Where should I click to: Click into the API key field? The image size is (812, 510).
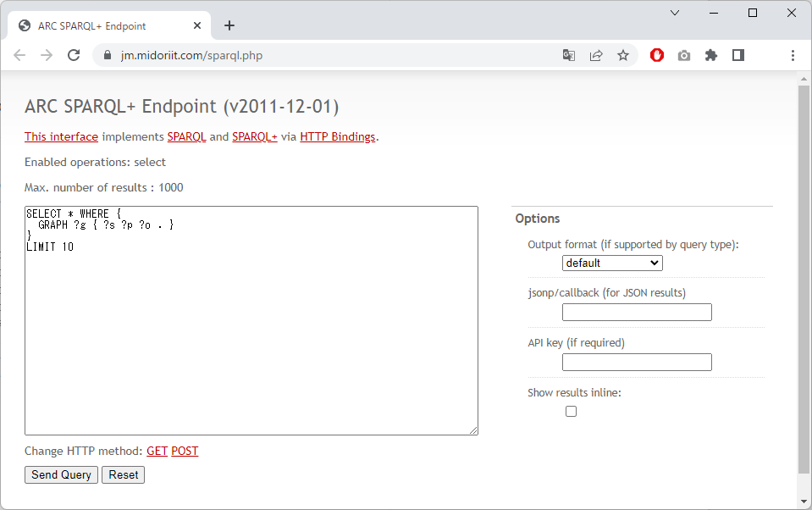637,363
